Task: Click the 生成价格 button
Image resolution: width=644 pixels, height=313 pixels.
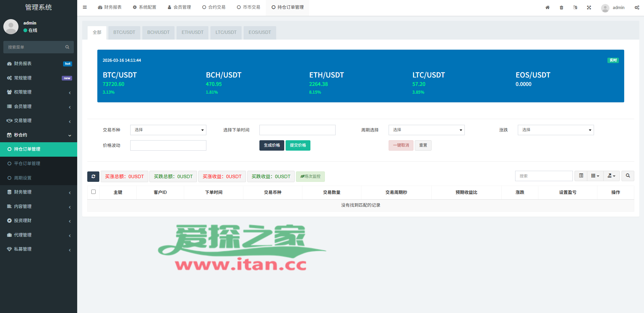Action: point(271,145)
